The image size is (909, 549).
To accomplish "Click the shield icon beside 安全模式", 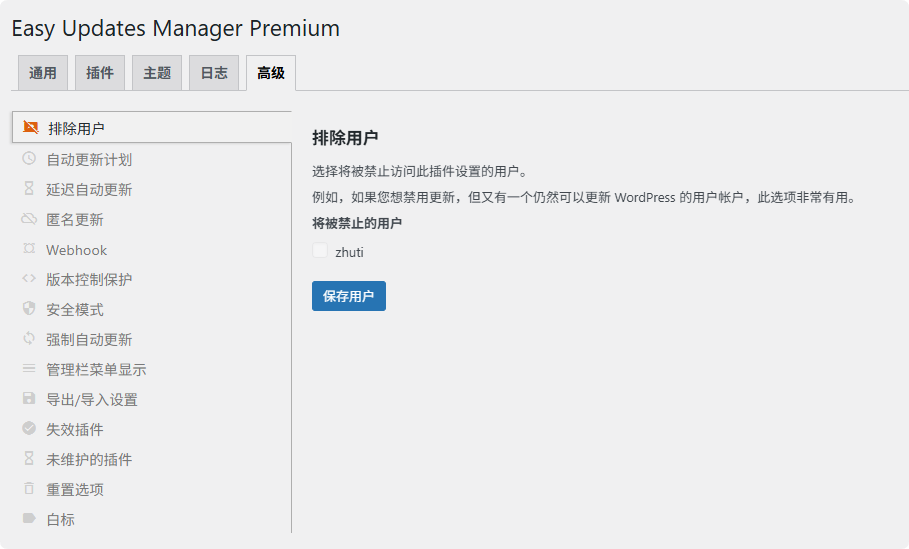I will click(x=29, y=308).
